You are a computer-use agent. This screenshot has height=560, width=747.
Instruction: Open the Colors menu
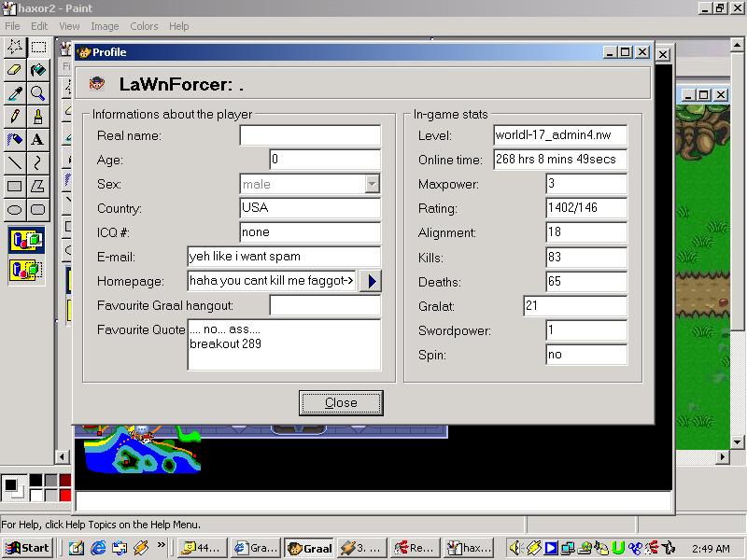coord(144,26)
